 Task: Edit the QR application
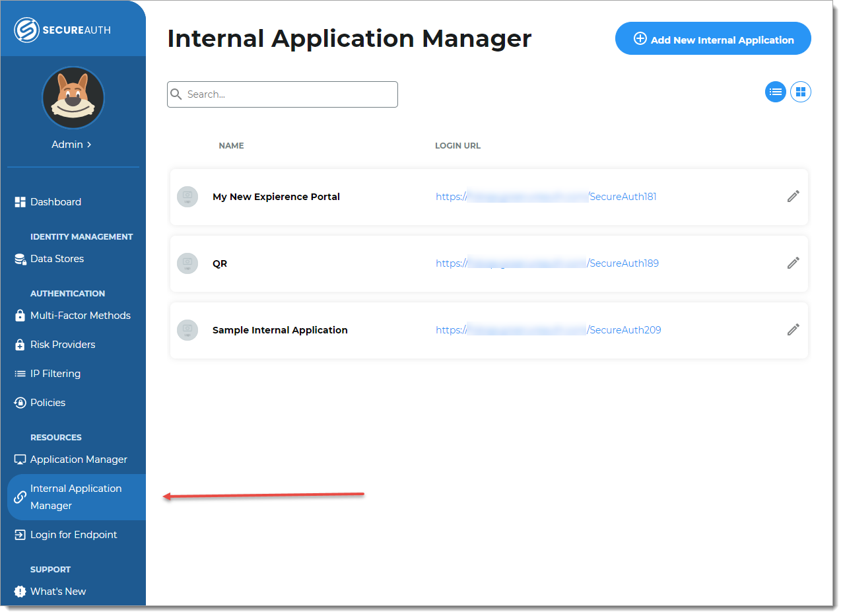(793, 263)
